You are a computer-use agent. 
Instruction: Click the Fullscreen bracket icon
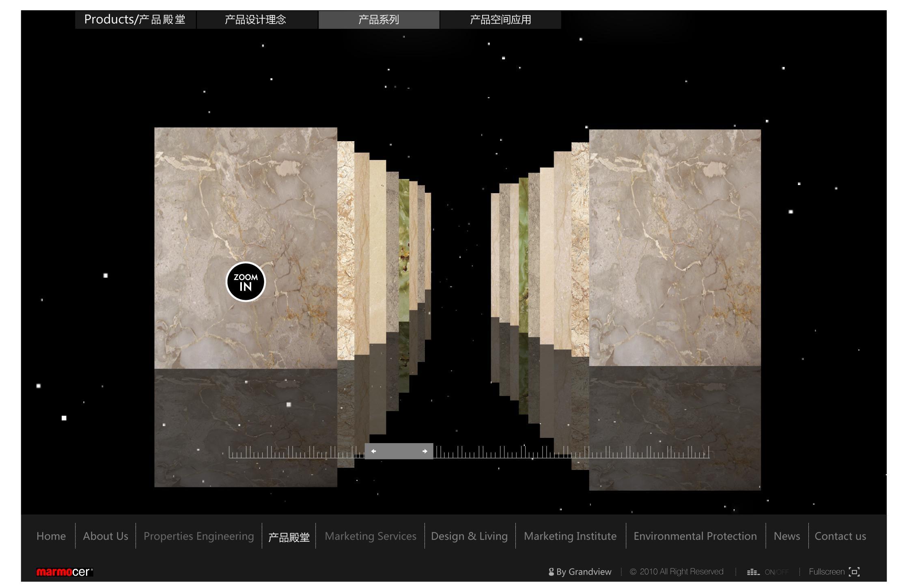coord(854,572)
